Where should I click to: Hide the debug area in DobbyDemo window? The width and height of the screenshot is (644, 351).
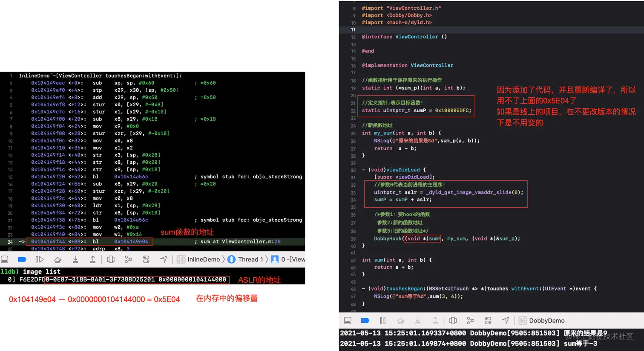pos(348,320)
